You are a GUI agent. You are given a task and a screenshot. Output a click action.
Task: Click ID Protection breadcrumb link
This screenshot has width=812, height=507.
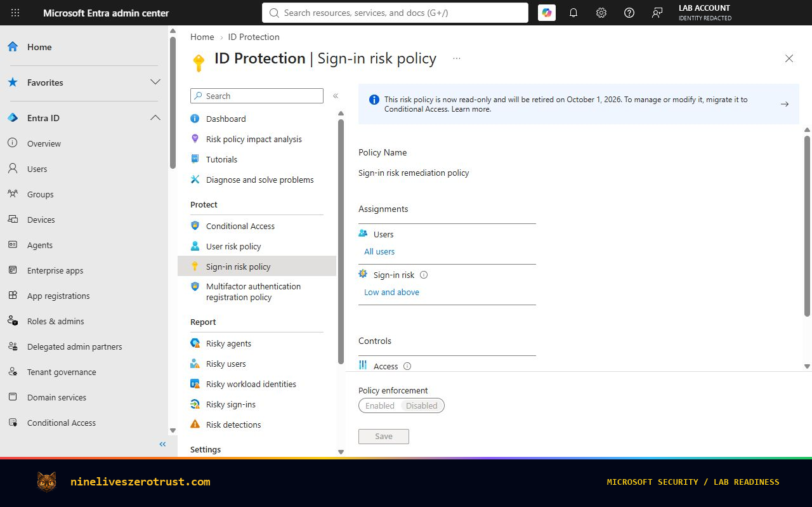point(254,37)
